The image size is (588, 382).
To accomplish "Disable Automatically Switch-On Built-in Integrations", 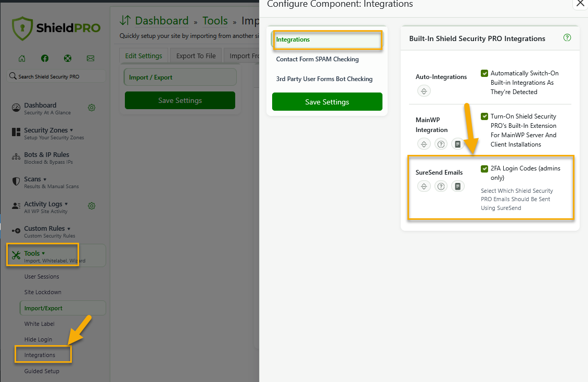I will 484,73.
